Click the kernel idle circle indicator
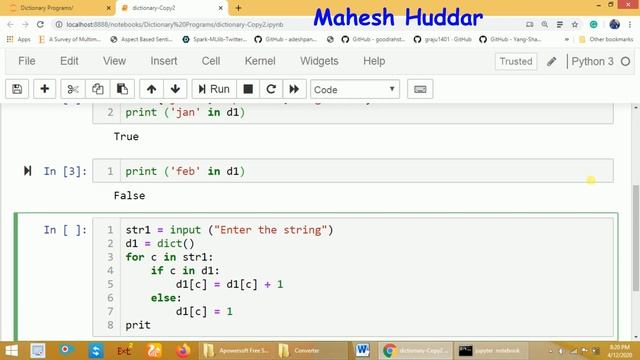The width and height of the screenshot is (640, 360). tap(625, 62)
